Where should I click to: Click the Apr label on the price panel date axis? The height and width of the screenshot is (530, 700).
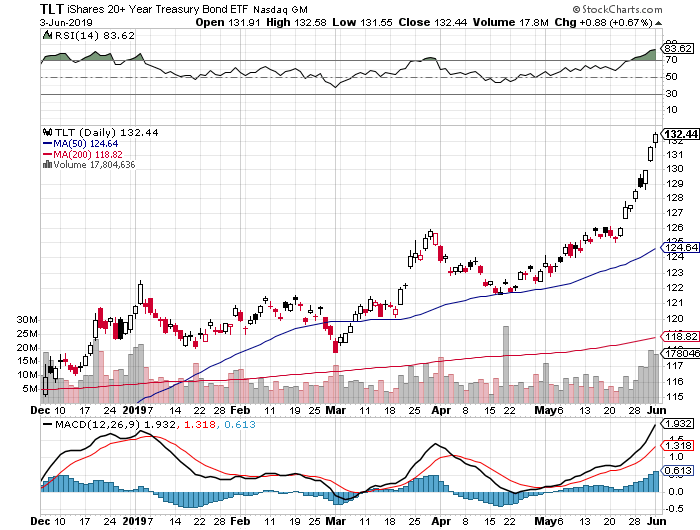[441, 410]
